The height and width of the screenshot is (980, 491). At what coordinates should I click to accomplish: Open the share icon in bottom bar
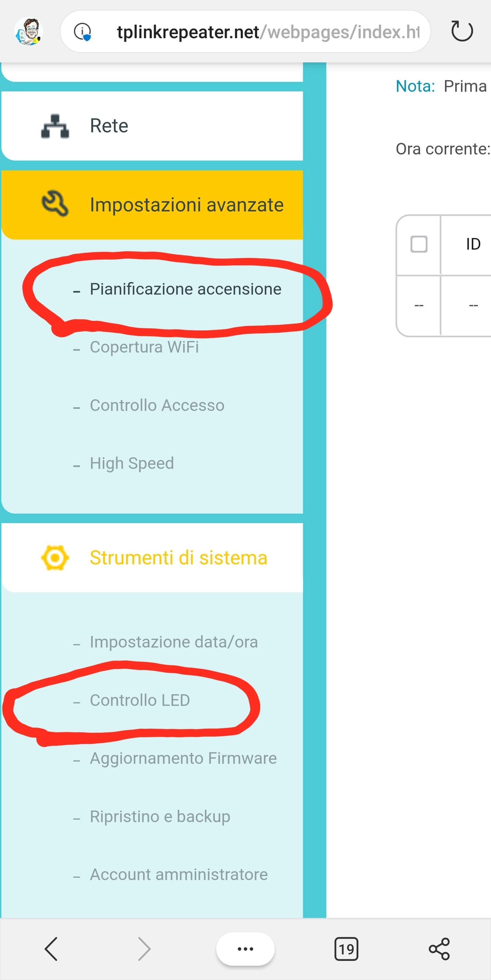point(439,949)
